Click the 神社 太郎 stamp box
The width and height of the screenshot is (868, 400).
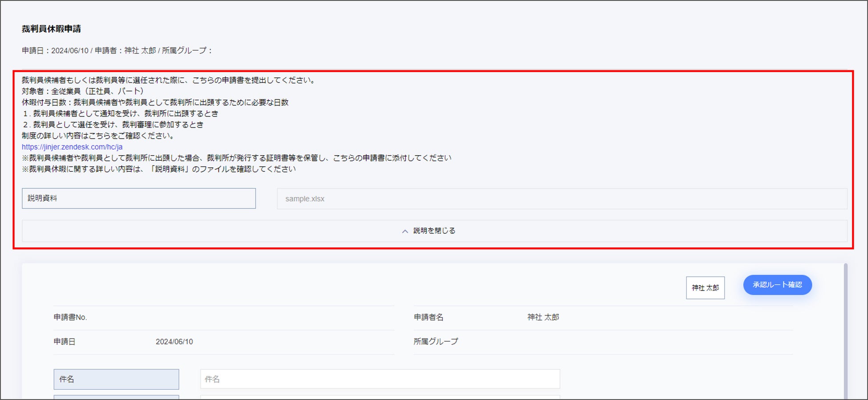coord(705,288)
